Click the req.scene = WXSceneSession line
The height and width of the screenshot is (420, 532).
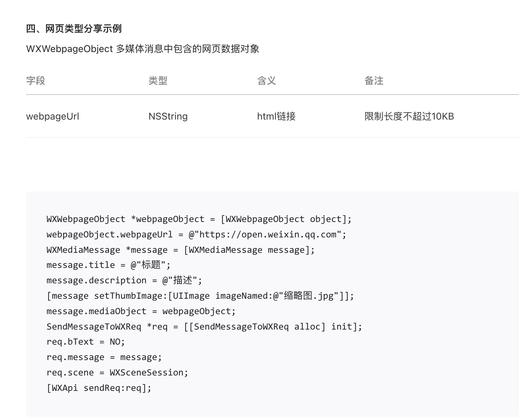[x=117, y=372]
